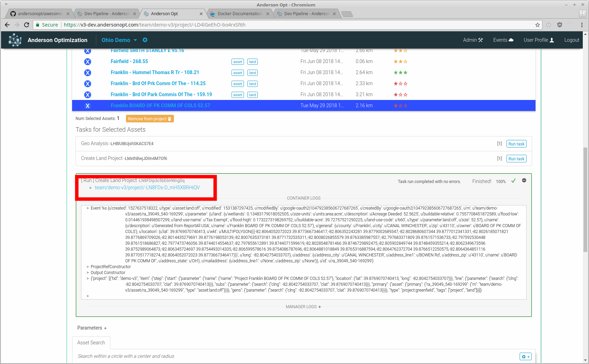Click the land tag on the 159.19 row

click(x=253, y=95)
